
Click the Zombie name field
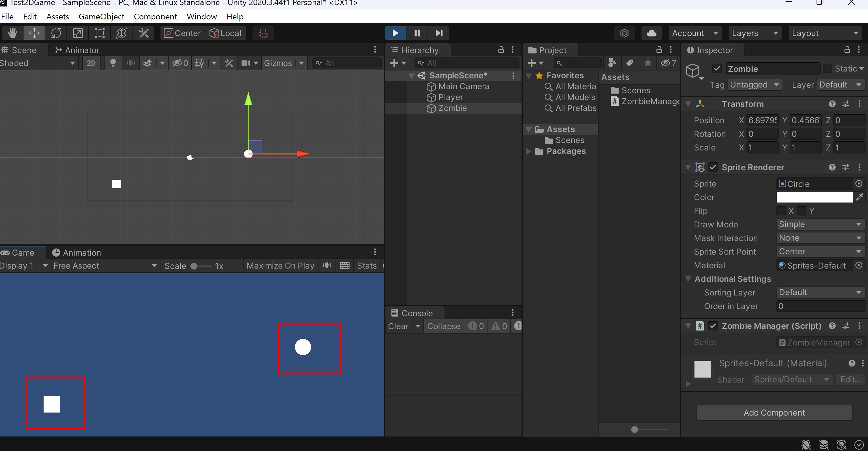pyautogui.click(x=773, y=69)
